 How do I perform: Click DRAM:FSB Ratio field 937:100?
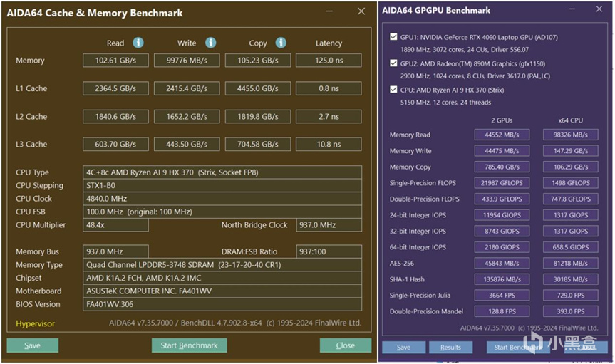tap(329, 251)
